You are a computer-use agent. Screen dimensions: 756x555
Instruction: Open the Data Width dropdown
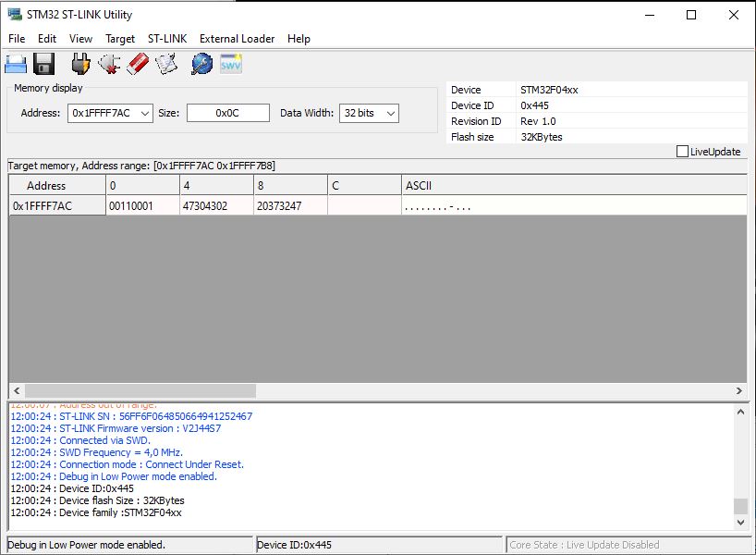tap(391, 114)
